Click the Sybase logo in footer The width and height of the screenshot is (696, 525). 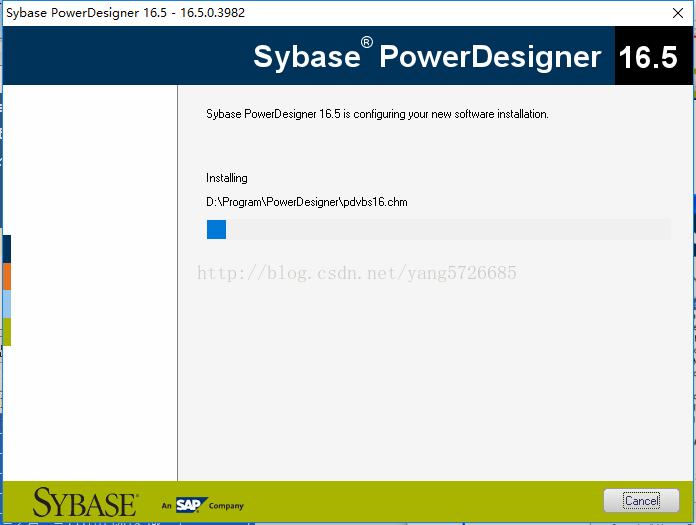click(x=85, y=502)
